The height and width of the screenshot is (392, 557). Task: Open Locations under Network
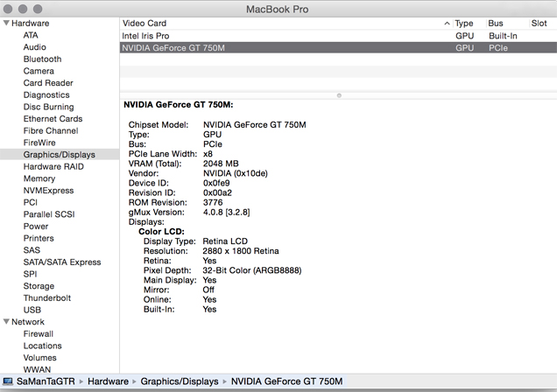click(42, 346)
